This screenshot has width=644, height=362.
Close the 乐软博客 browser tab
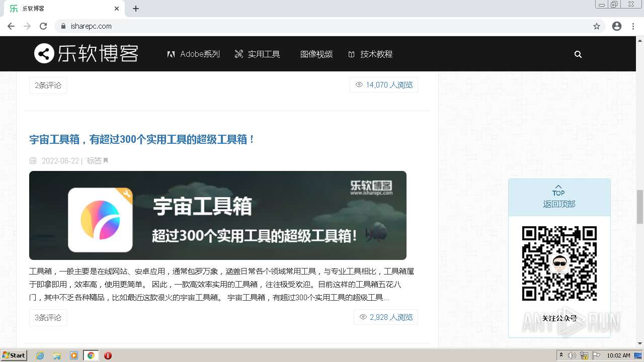[x=117, y=9]
